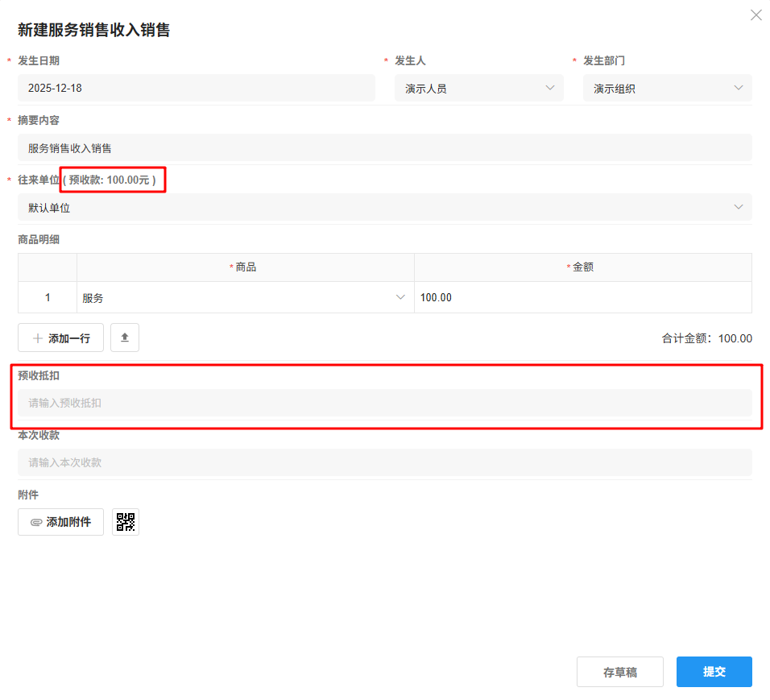The height and width of the screenshot is (700, 770).
Task: Close the new sales dialog
Action: click(756, 15)
